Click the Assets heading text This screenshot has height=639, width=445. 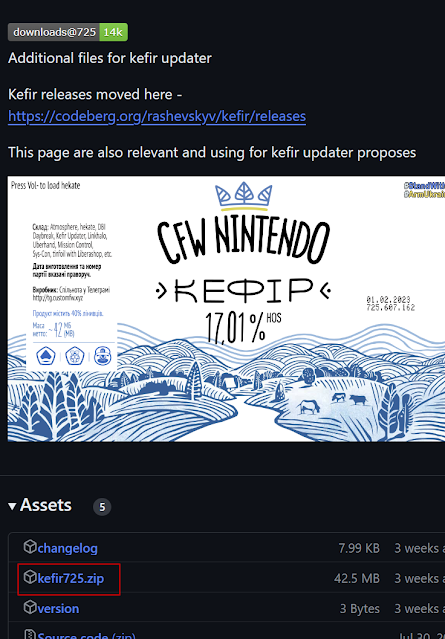(46, 505)
